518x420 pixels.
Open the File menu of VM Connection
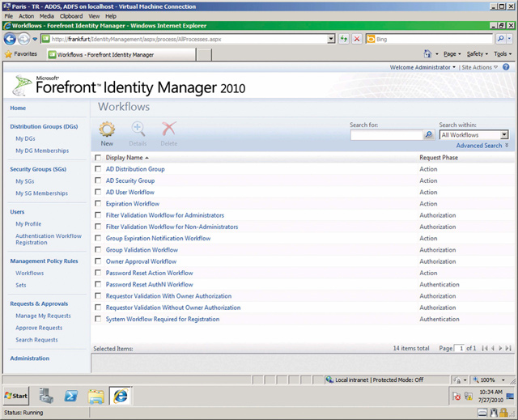coord(9,16)
